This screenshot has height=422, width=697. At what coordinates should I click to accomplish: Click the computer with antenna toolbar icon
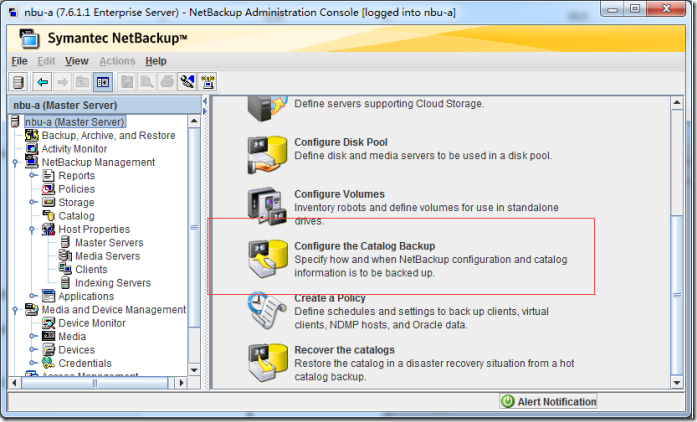point(207,82)
